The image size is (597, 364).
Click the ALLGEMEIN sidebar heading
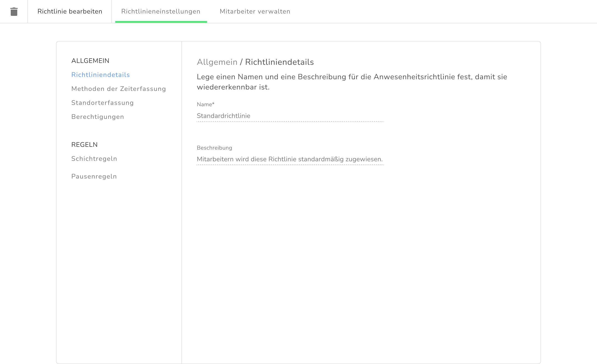(90, 61)
